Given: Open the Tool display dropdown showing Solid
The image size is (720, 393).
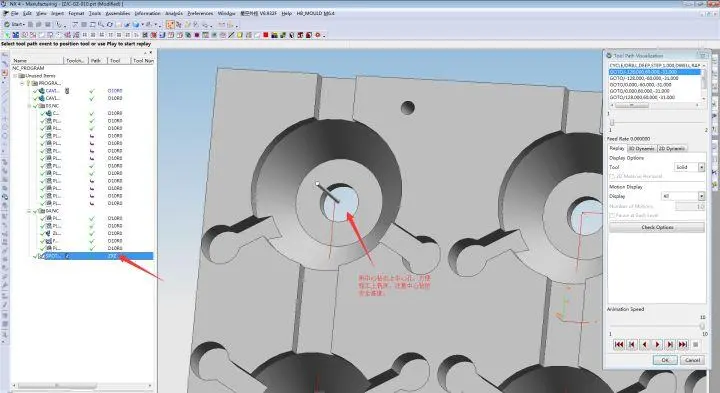Looking at the screenshot, I should tap(689, 167).
